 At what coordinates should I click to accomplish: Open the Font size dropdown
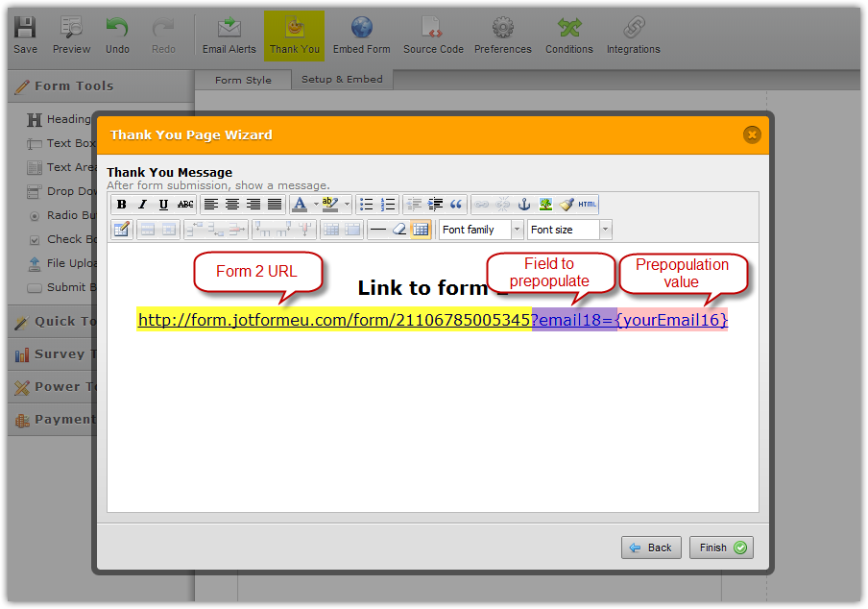(x=569, y=230)
